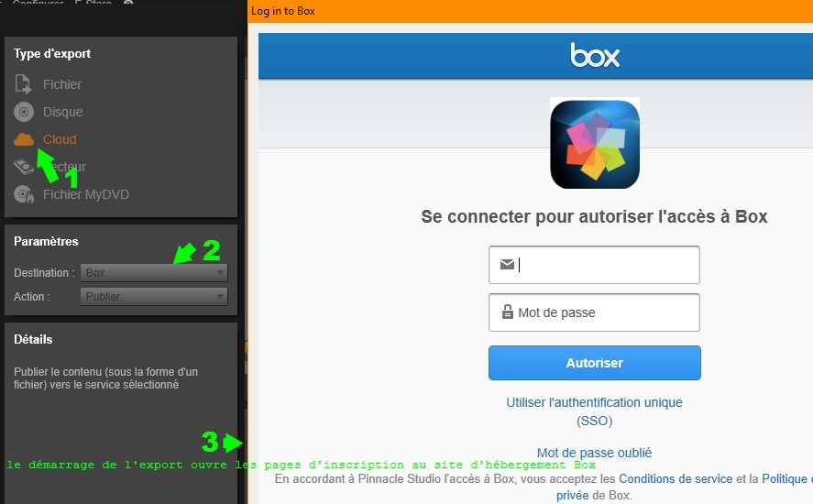Viewport: 813px width, 504px height.
Task: Select the Cloud export icon
Action: pos(23,139)
